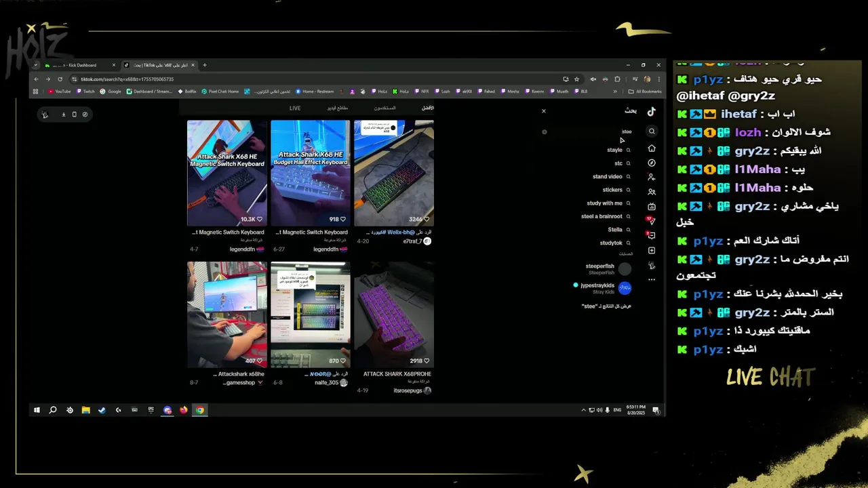This screenshot has height=488, width=868.
Task: Open the TikTok home icon in sidebar
Action: click(652, 148)
